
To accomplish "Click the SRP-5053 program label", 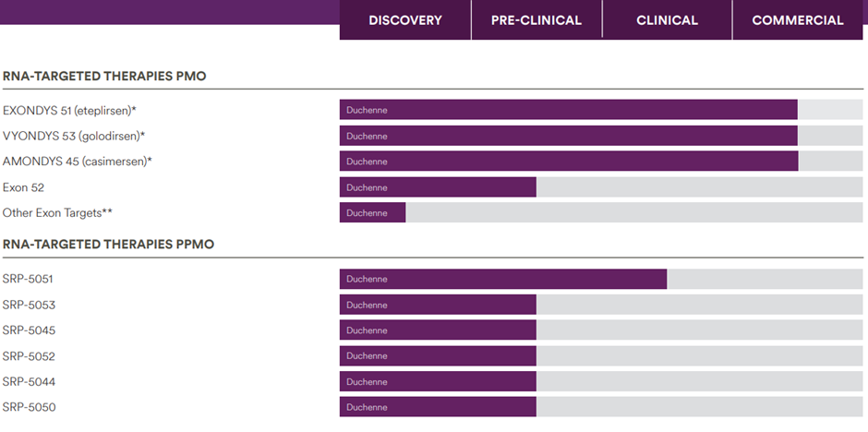I will point(29,305).
